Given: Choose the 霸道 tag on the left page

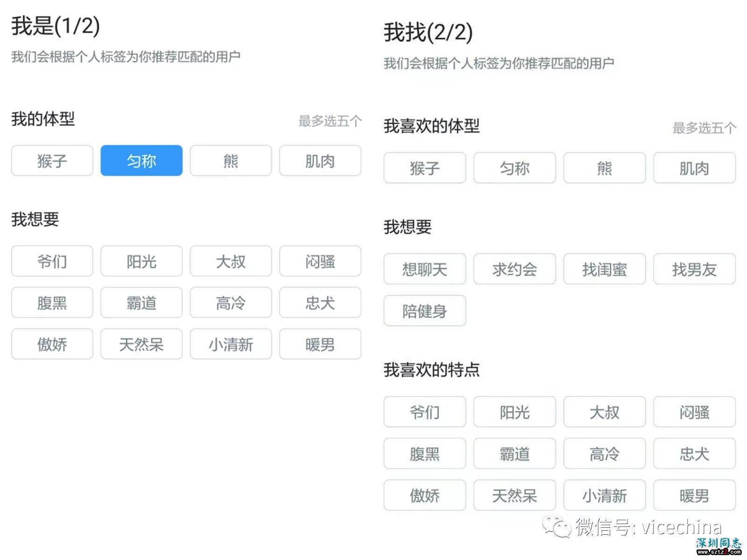Looking at the screenshot, I should click(x=141, y=302).
